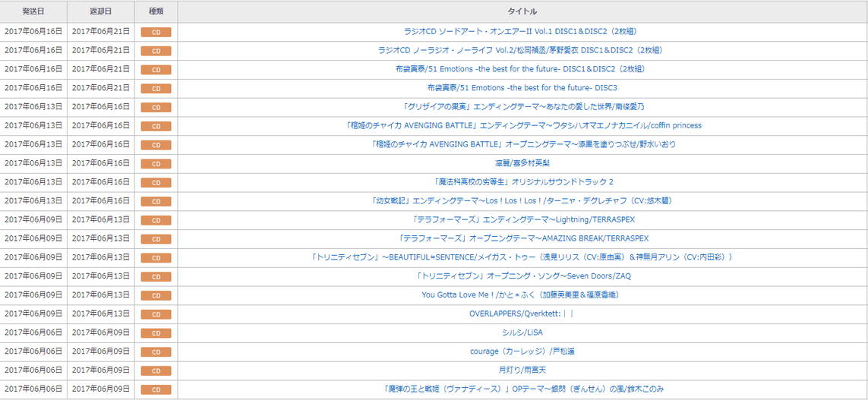Click CD badge in AMAZING BREAK row
Viewport: 868px width, 400px height.
point(156,240)
